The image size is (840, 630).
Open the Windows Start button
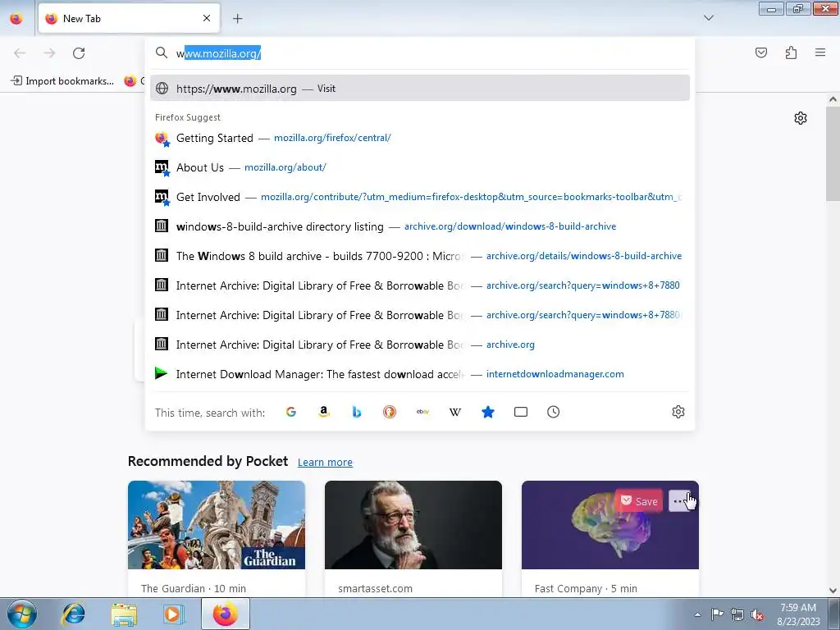point(21,614)
